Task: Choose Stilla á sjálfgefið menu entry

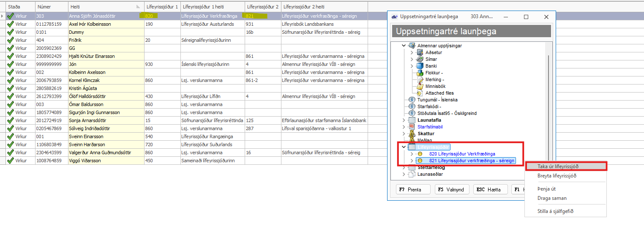Action: point(555,211)
